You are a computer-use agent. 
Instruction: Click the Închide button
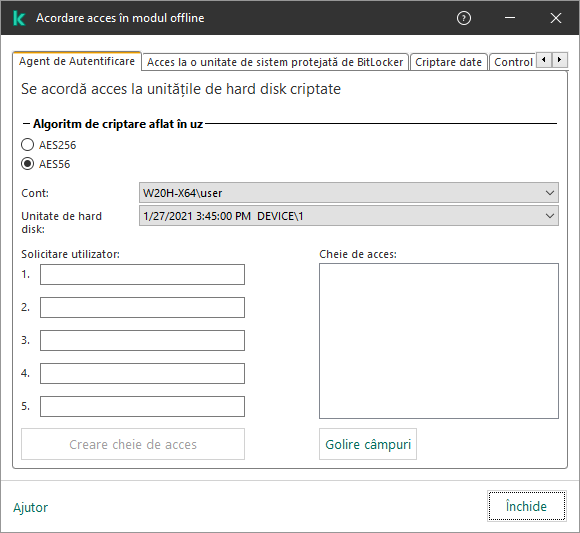click(527, 506)
